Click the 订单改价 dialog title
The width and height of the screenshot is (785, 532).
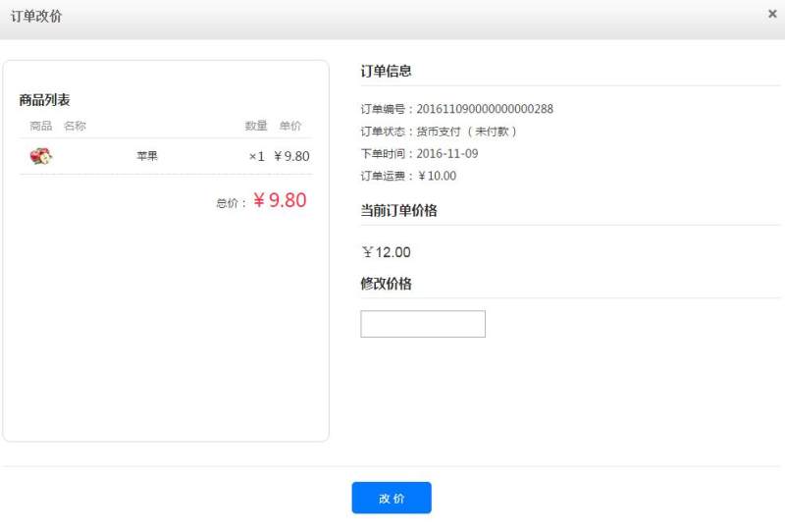point(35,17)
